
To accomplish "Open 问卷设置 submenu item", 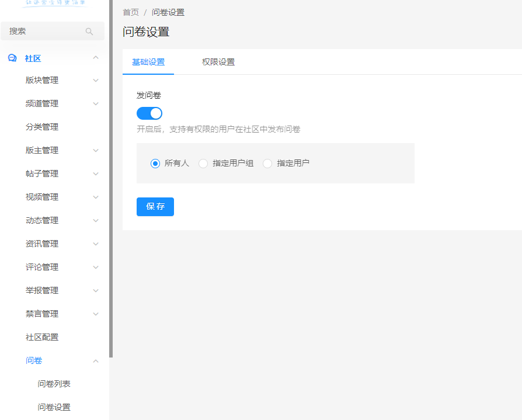I will point(54,407).
